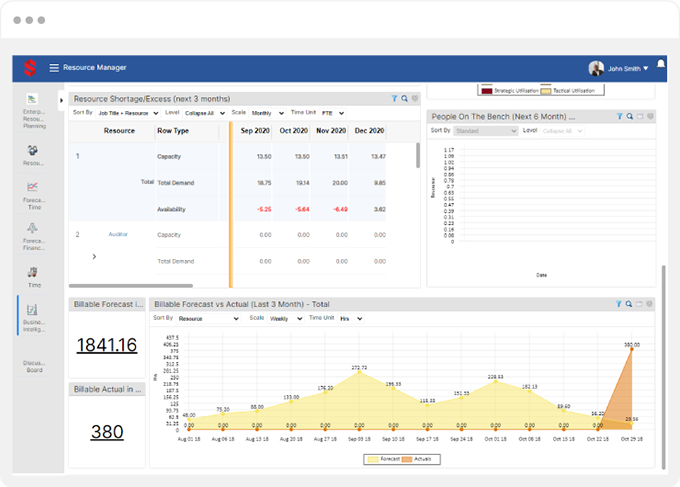Open Level Collapse All dropdown in Bench panel
Image resolution: width=680 pixels, height=487 pixels.
[x=562, y=131]
